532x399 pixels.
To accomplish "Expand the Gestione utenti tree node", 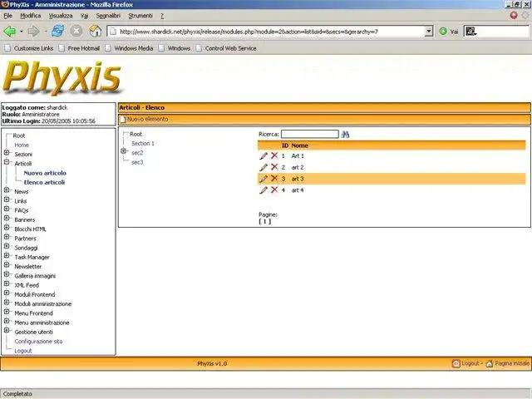I will 7,330.
